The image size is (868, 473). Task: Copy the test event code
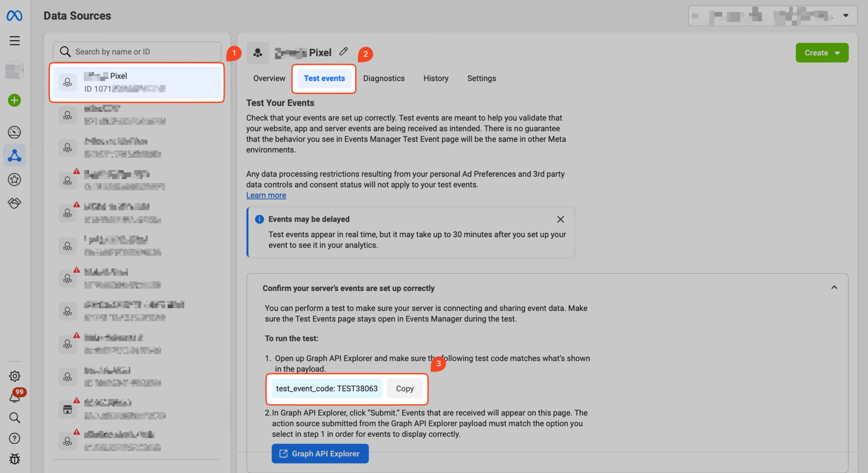tap(405, 389)
